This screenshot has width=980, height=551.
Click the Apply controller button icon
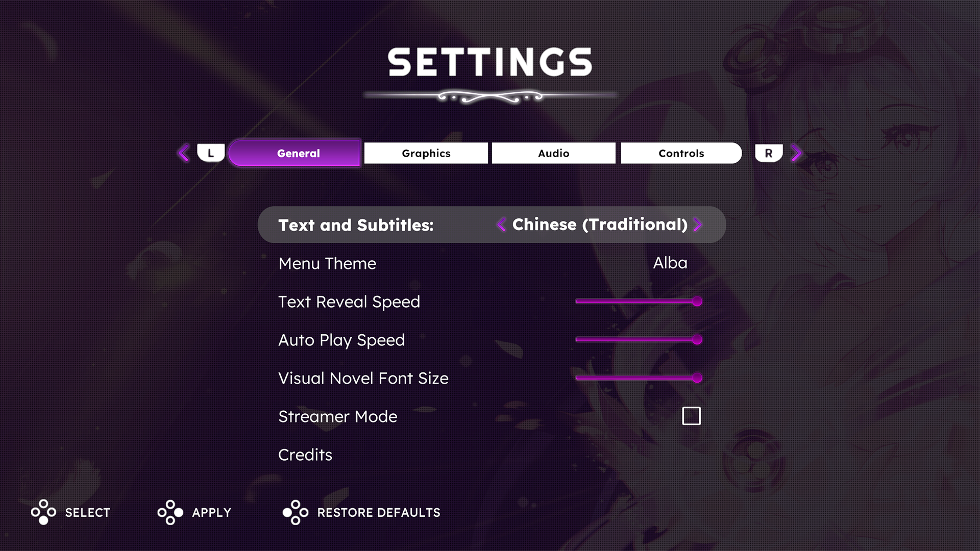tap(170, 512)
